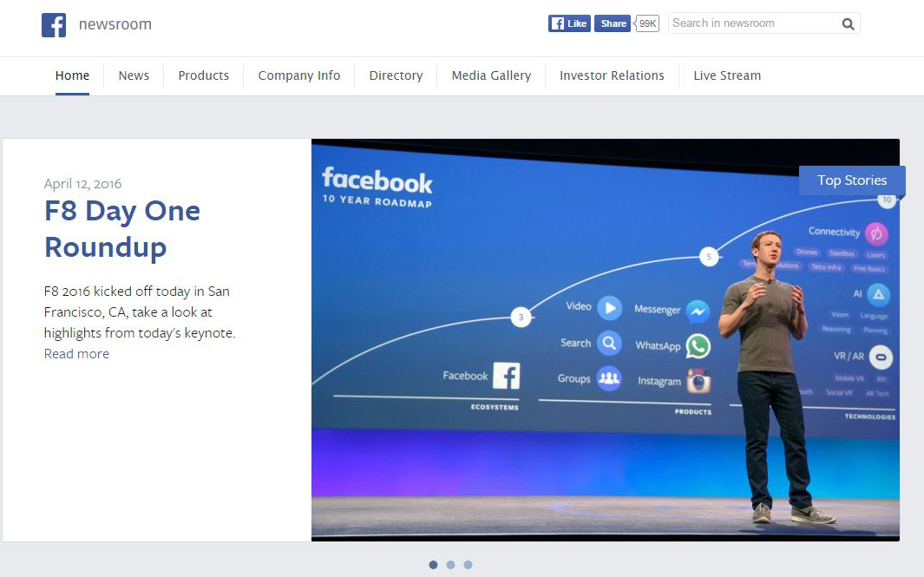Open Media Gallery
Screen dimensions: 924x577
click(491, 75)
